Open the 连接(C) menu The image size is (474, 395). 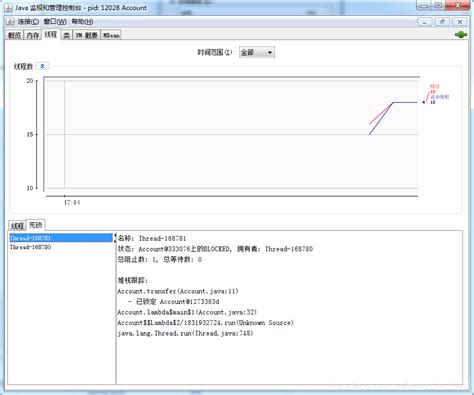point(28,22)
